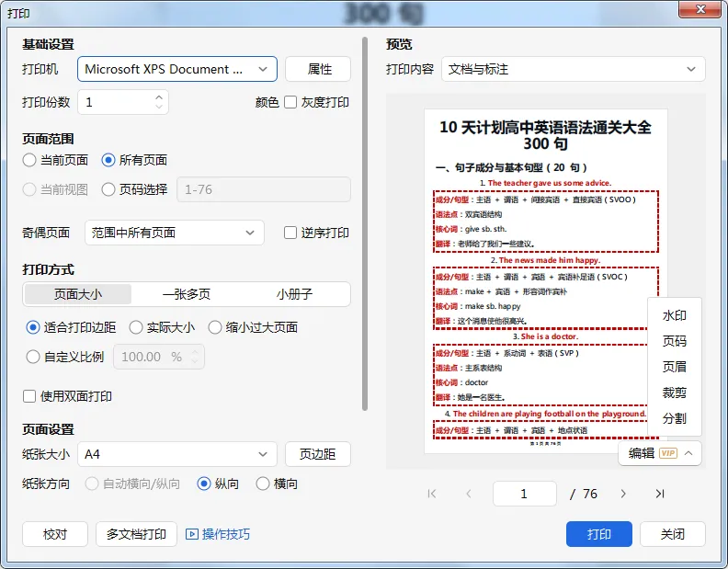728x569 pixels.
Task: Go to the previous preview page
Action: coord(469,494)
